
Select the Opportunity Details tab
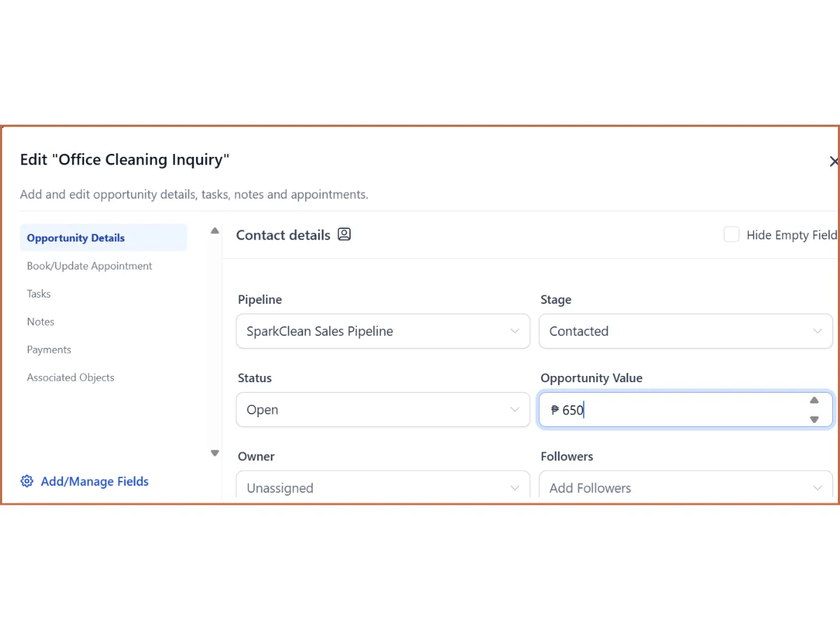click(x=104, y=237)
